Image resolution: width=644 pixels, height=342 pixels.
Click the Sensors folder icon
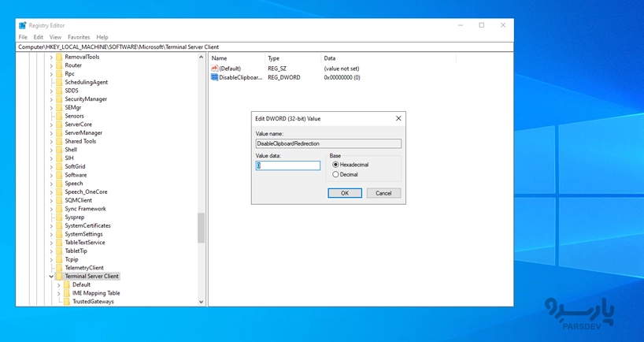point(59,116)
